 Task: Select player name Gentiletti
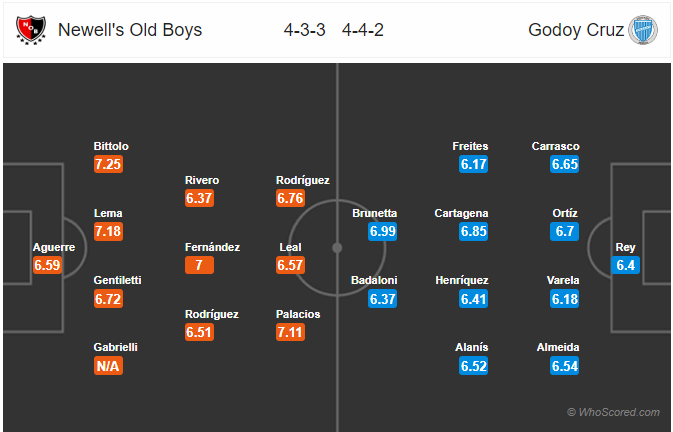[x=118, y=280]
